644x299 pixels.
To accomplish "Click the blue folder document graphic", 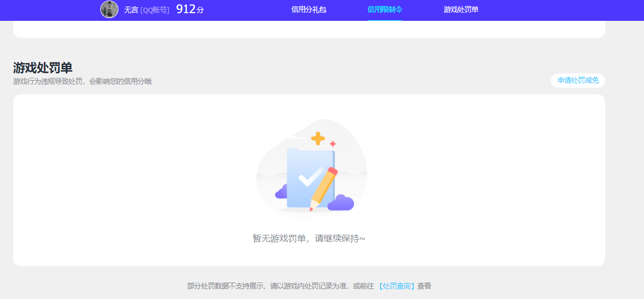I will 301,165.
